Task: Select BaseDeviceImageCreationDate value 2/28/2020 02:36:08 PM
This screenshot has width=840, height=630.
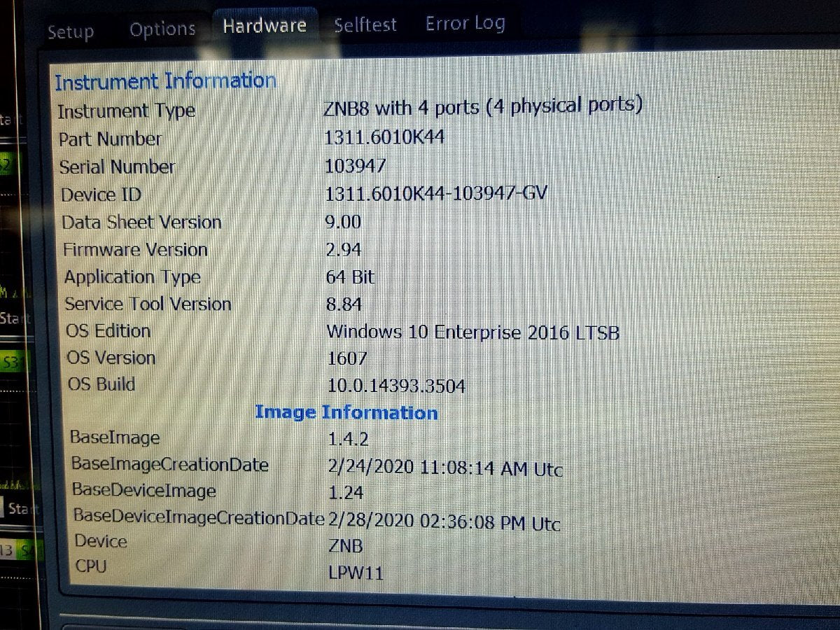Action: point(444,522)
